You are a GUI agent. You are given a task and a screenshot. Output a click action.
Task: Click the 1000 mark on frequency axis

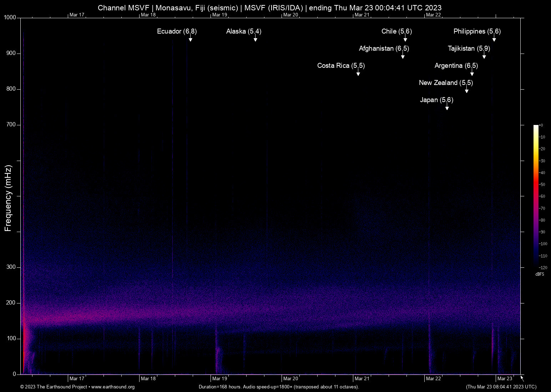click(10, 17)
